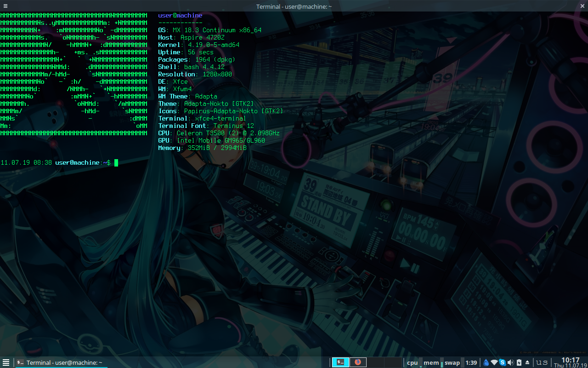This screenshot has width=588, height=368.
Task: Open the Skype tray icon
Action: [x=503, y=362]
